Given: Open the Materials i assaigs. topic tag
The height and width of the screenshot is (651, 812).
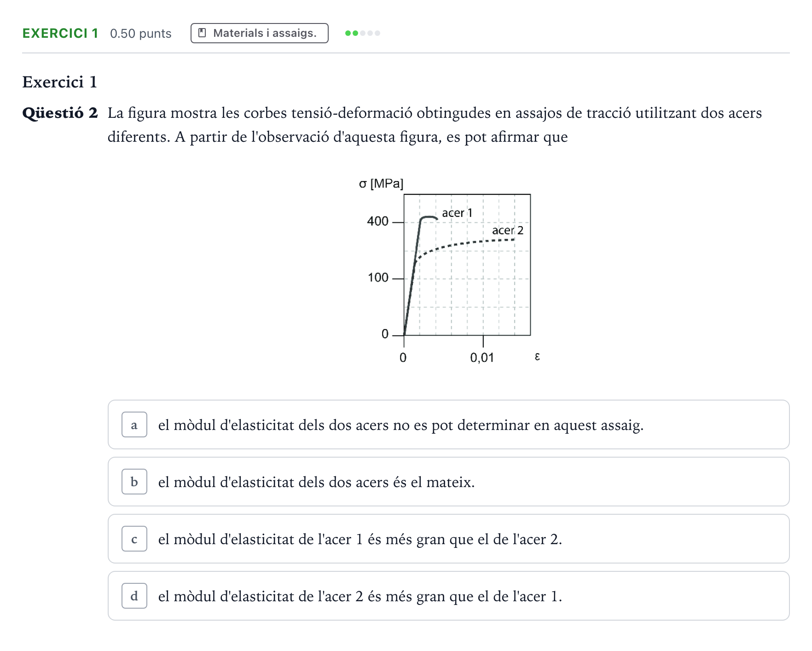Looking at the screenshot, I should pos(260,33).
